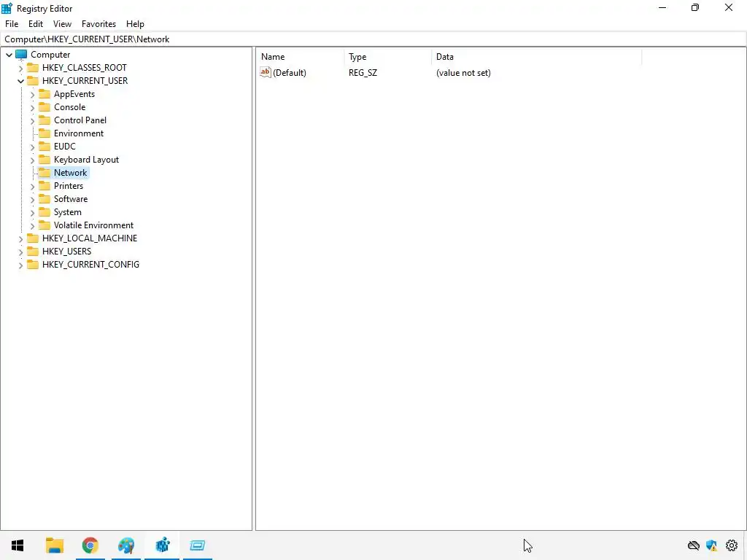Open the Paint palette app in taskbar
Viewport: 747px width, 560px height.
(x=126, y=545)
